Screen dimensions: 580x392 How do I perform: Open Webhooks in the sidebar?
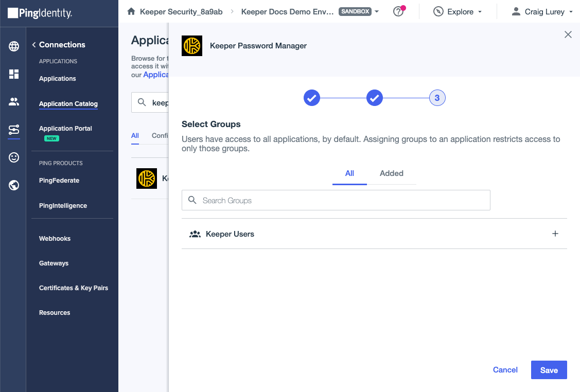click(55, 239)
